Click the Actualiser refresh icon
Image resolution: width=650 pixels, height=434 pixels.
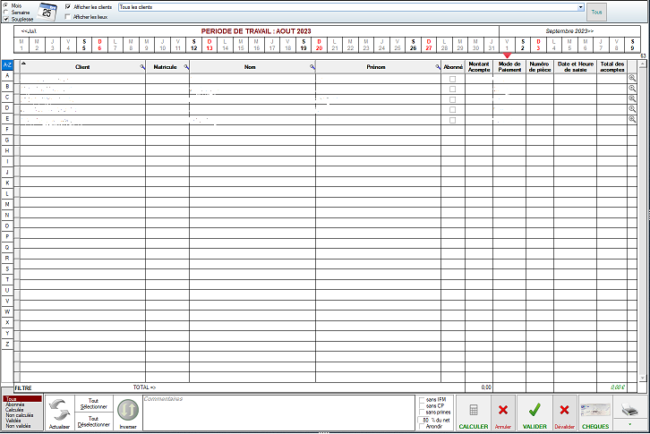coord(59,408)
